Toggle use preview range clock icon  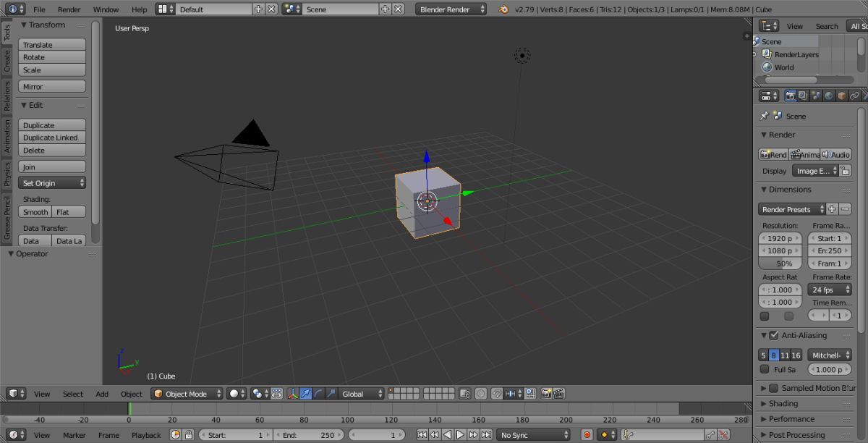pos(175,435)
